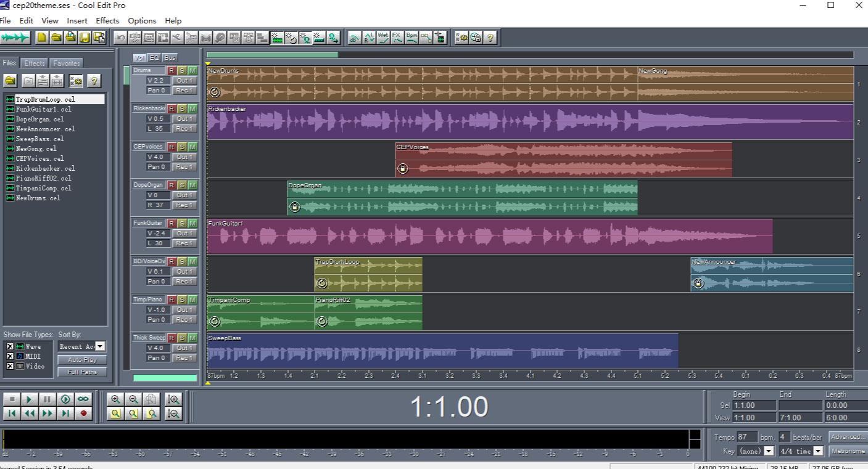Screen dimensions: 868x469
Task: Uncheck the MIDI file type checkbox
Action: point(10,356)
